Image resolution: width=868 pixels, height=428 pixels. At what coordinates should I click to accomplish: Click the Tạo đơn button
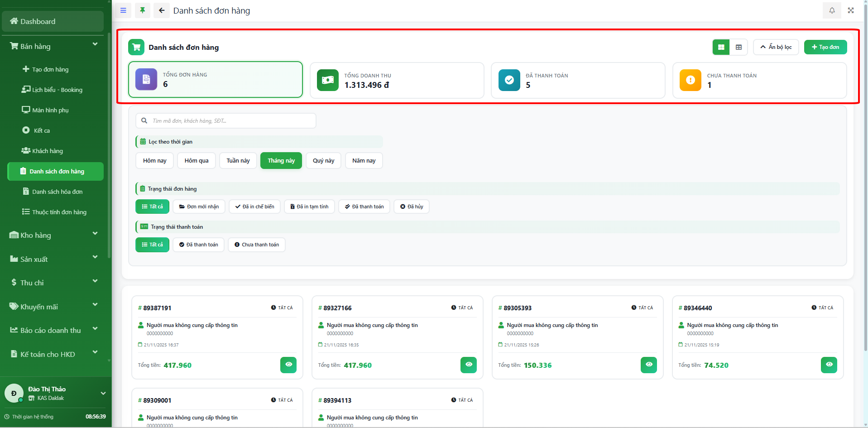825,47
